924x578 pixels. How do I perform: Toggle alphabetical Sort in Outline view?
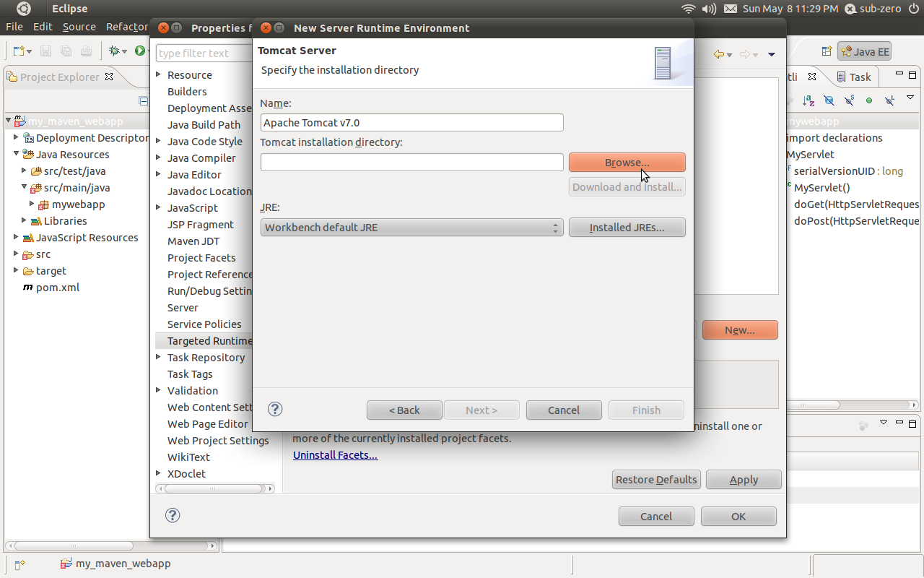point(808,100)
